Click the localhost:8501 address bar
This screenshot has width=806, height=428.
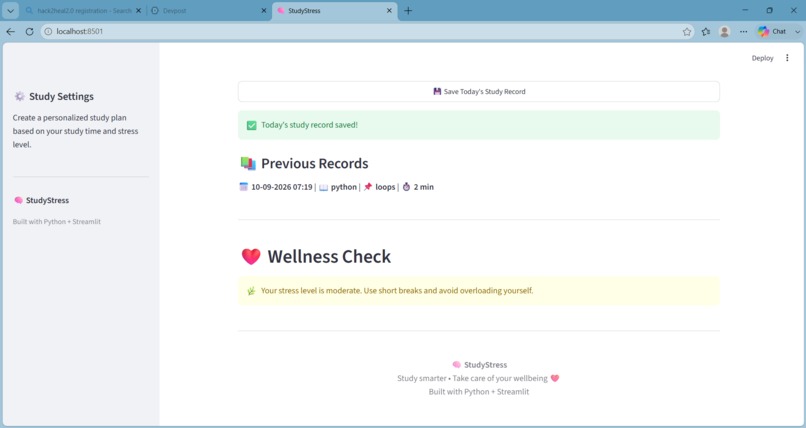pos(360,31)
